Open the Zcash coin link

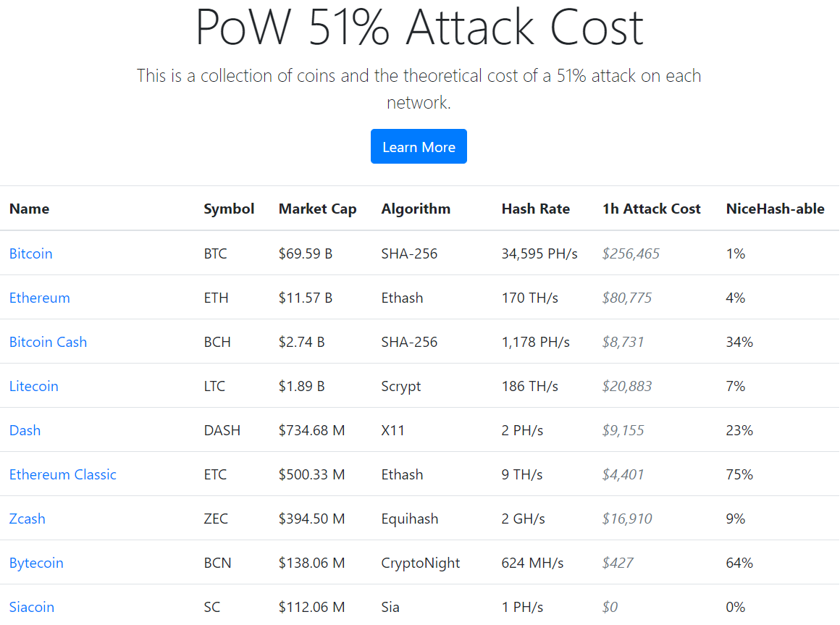tap(28, 519)
